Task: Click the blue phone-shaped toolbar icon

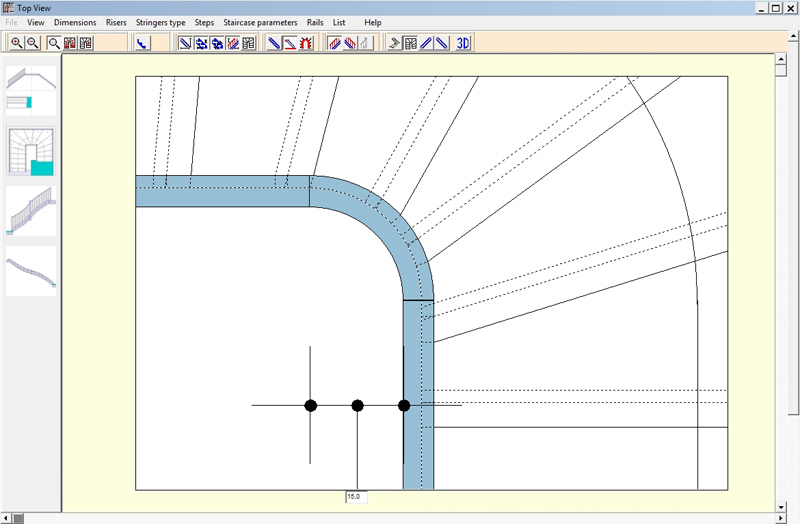Action: coord(141,43)
